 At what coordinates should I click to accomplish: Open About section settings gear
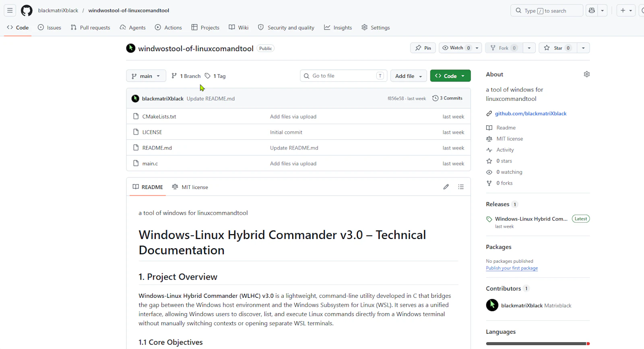coord(587,74)
